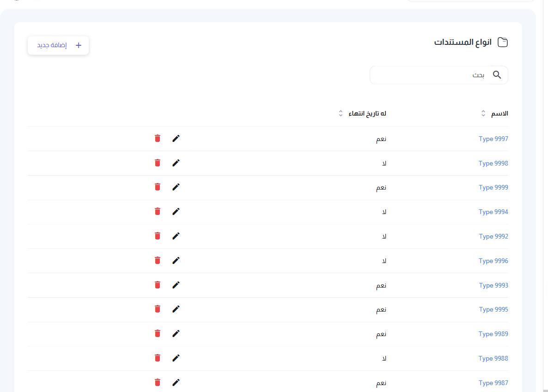
Task: Edit the Type 9988 row
Action: click(176, 358)
